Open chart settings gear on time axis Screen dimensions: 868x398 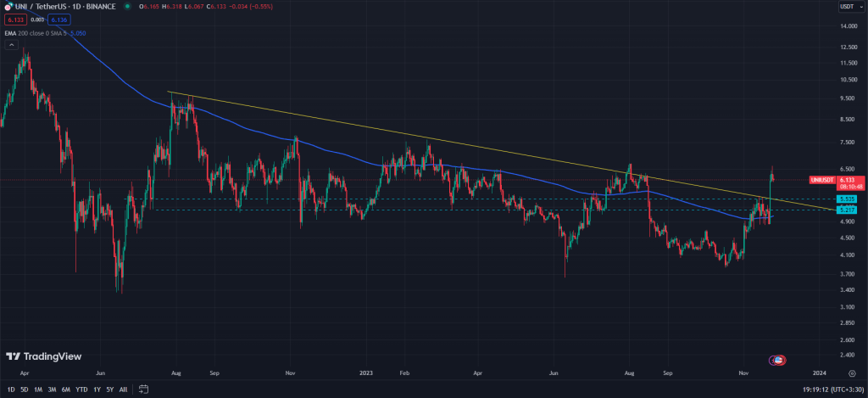pos(851,373)
